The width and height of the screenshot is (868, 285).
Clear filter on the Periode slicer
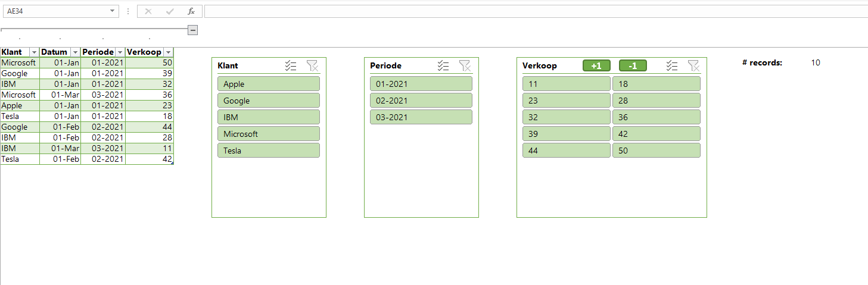[465, 65]
